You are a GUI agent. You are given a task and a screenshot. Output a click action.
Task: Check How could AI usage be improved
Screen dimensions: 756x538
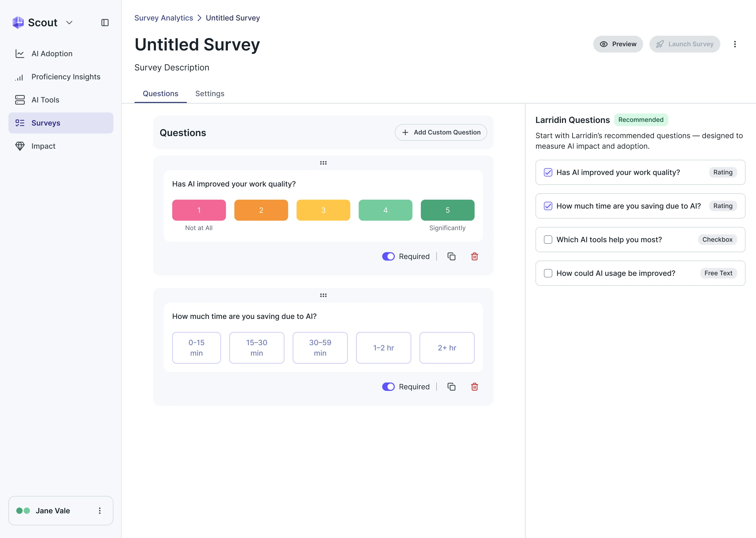coord(548,273)
